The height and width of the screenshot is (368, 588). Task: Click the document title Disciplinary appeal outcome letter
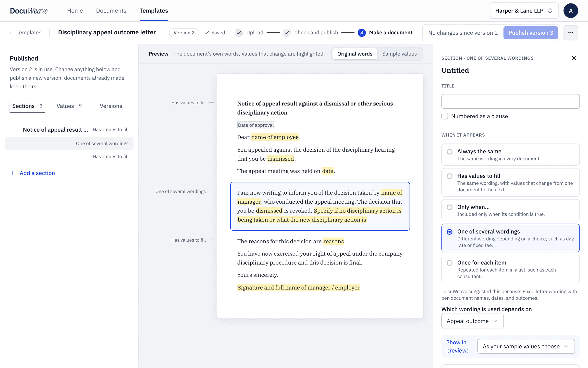107,32
